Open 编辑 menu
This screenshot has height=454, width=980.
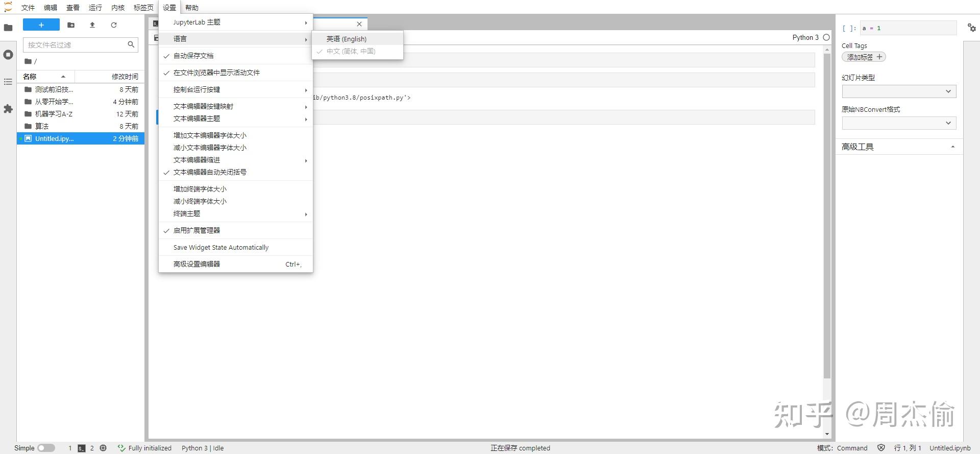point(51,7)
